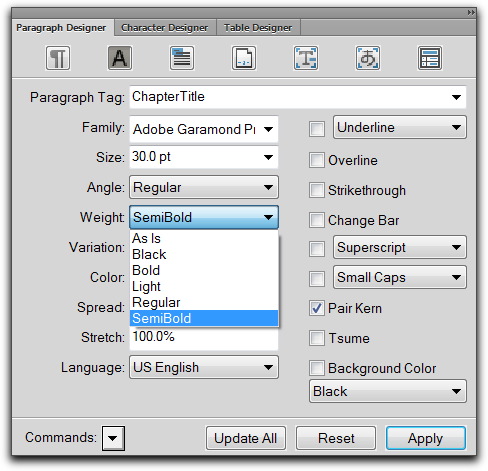Open the Asian properties icon

[368, 58]
